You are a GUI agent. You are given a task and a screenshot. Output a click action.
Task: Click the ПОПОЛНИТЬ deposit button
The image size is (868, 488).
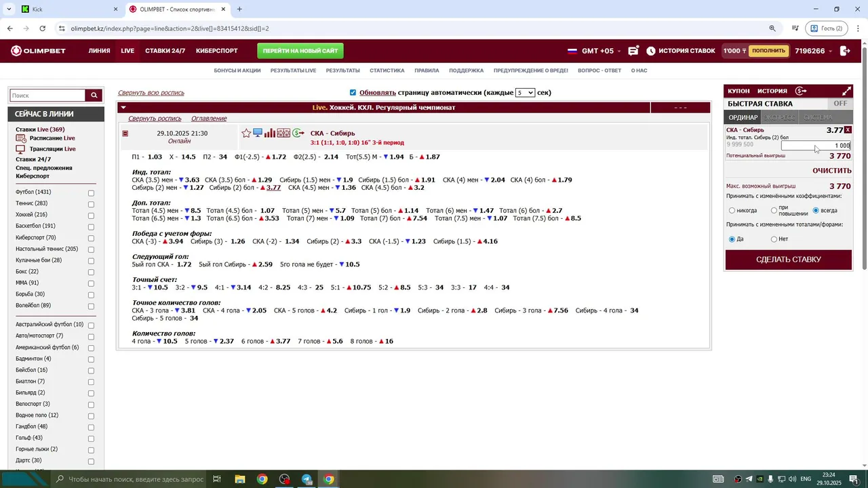(769, 51)
